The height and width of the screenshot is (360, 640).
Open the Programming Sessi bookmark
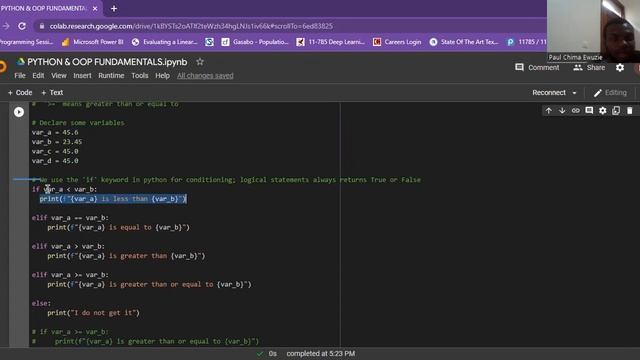coord(27,42)
